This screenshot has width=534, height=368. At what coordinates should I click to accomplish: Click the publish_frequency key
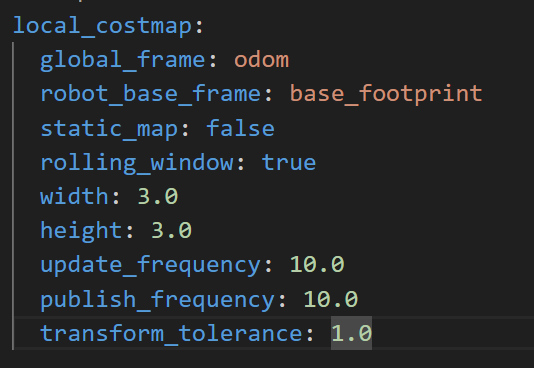coord(157,300)
